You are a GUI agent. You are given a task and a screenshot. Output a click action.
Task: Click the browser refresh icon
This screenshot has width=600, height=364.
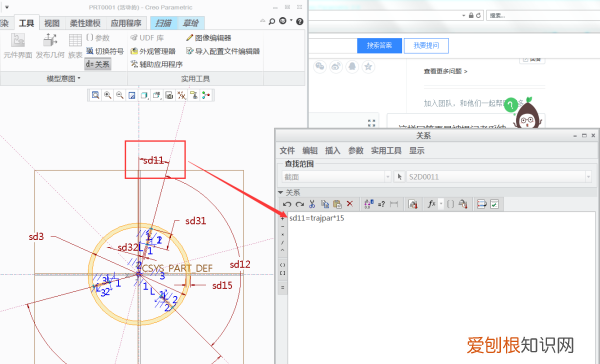478,15
